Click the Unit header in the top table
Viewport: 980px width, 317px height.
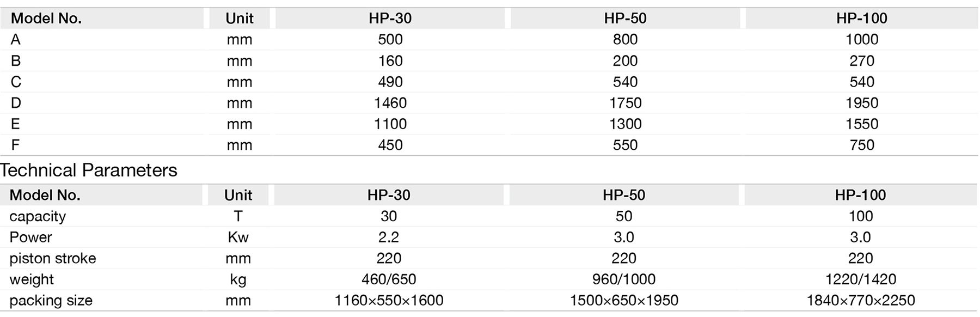[240, 19]
